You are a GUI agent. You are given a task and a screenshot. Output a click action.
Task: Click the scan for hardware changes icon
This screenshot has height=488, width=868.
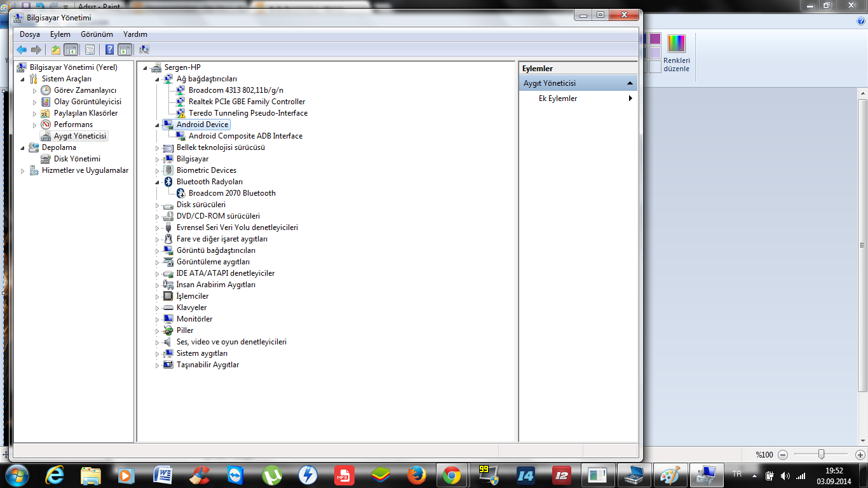click(x=144, y=50)
